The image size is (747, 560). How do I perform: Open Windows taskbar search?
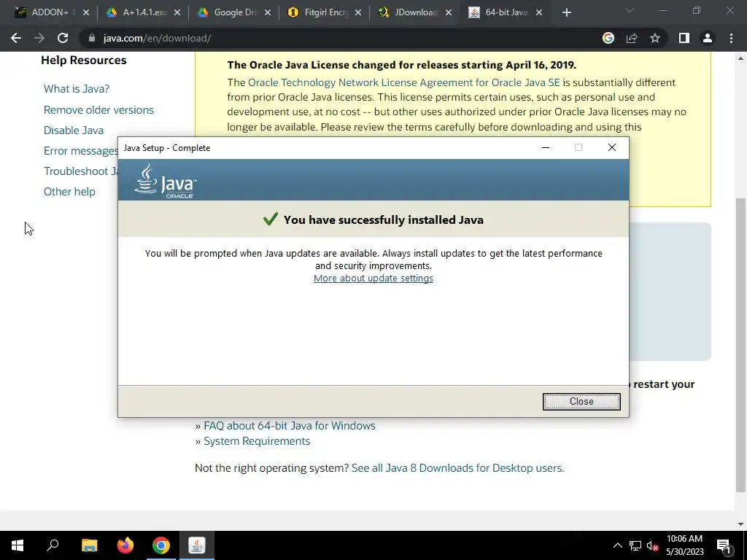pos(53,545)
